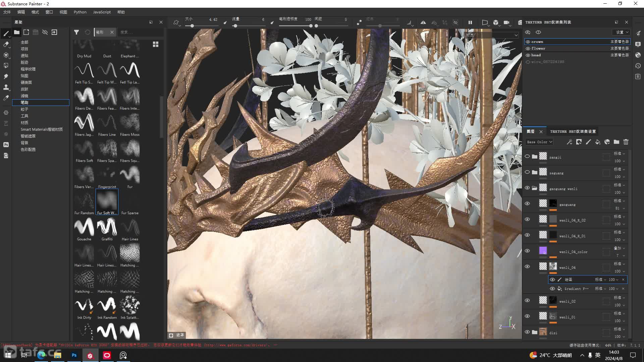
Task: Click the camera icon in top toolbar
Action: (506, 22)
